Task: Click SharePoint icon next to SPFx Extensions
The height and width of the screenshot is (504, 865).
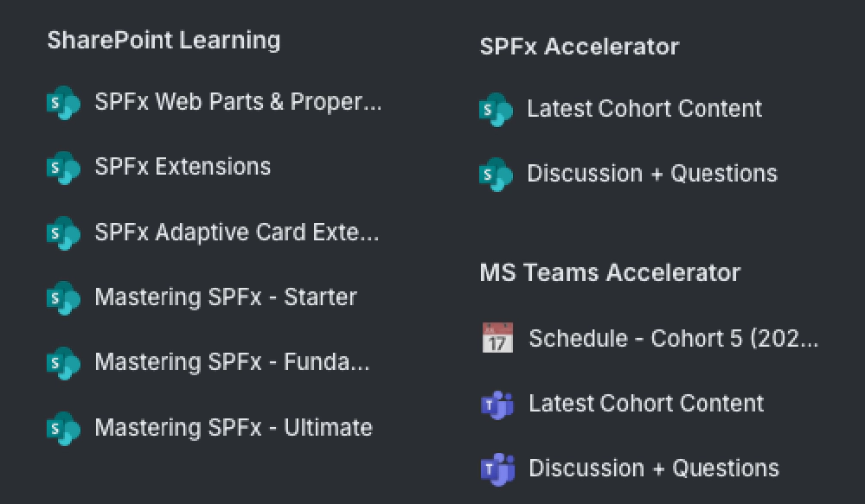Action: coord(63,168)
